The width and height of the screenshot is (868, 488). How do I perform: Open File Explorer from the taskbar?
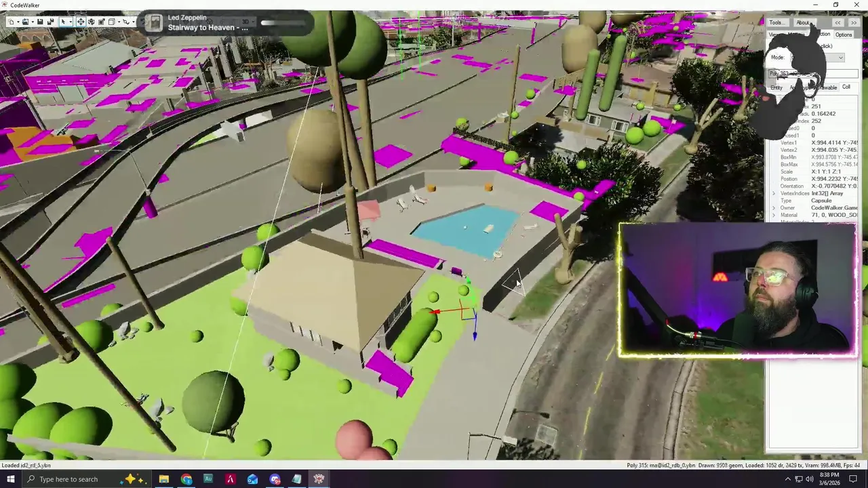click(164, 479)
